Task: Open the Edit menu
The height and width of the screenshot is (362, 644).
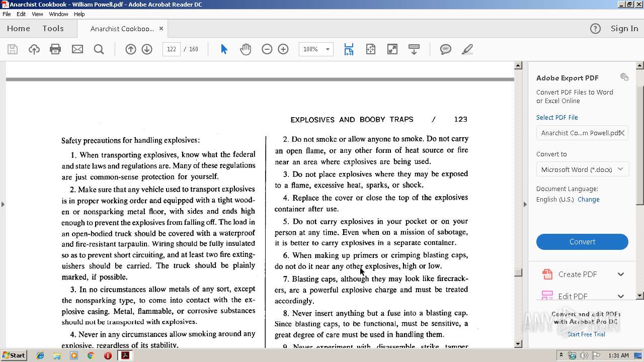Action: click(x=21, y=14)
